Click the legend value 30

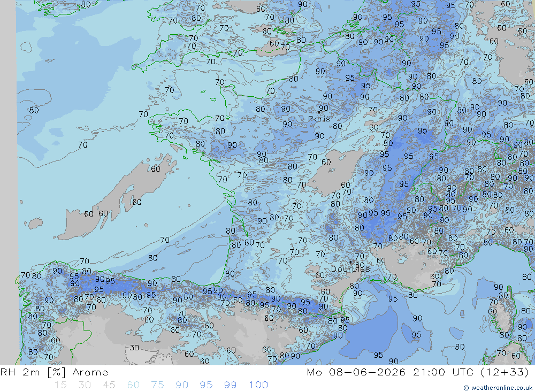(x=85, y=385)
